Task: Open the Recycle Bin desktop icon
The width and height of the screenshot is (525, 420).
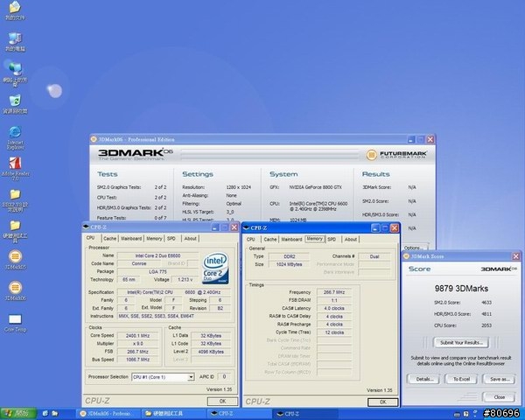Action: (x=15, y=104)
